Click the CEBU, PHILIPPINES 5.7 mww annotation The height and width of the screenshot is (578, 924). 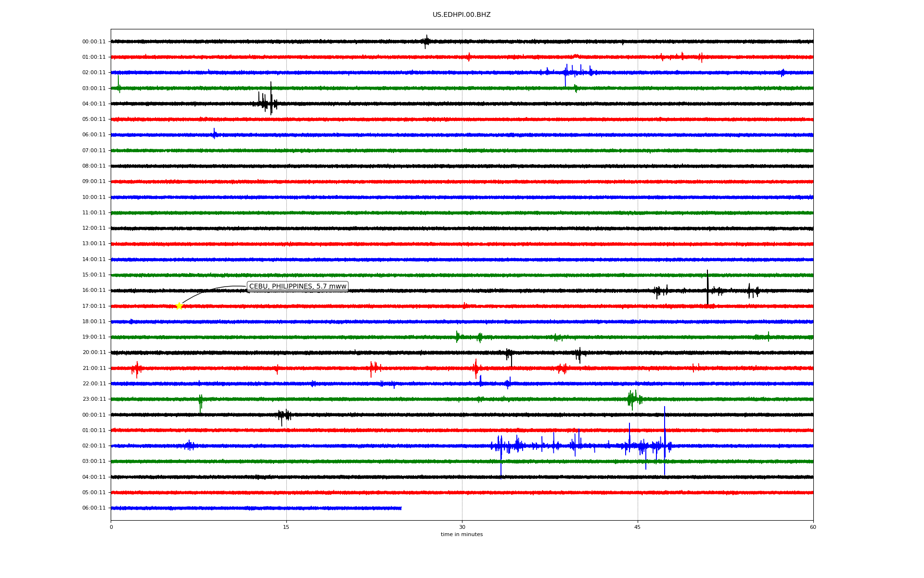(x=297, y=287)
